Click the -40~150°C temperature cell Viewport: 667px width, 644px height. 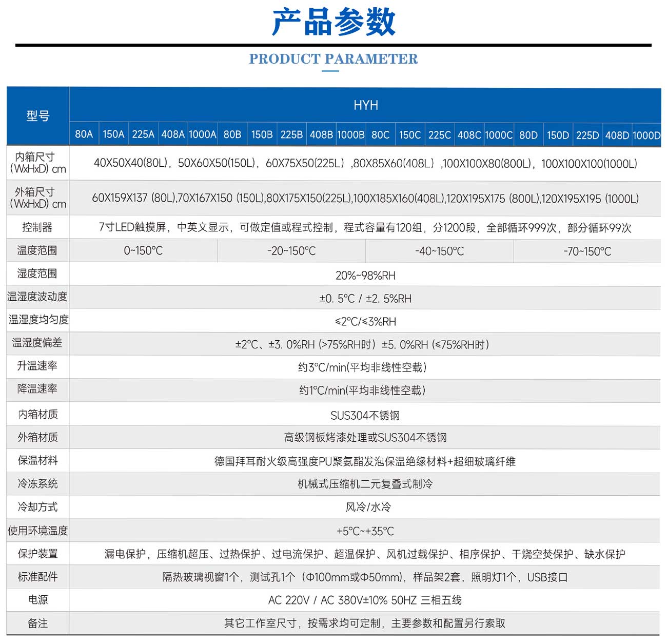pos(440,251)
